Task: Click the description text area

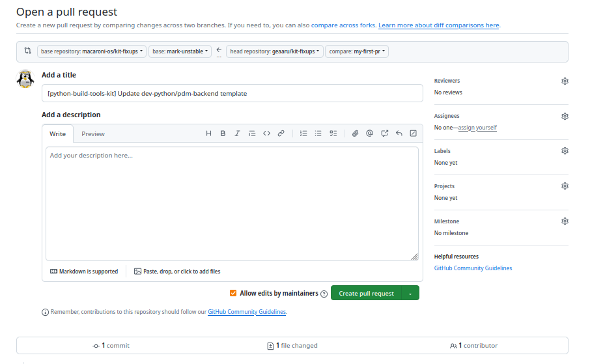Action: click(x=232, y=204)
